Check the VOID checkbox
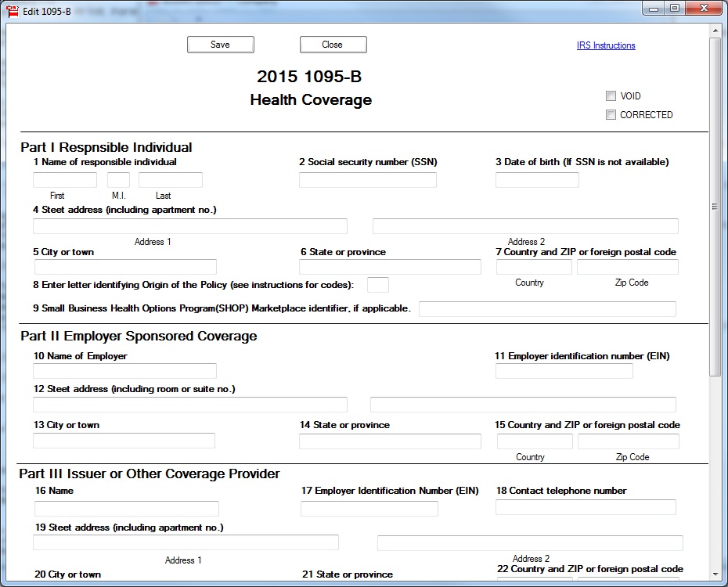 [611, 95]
